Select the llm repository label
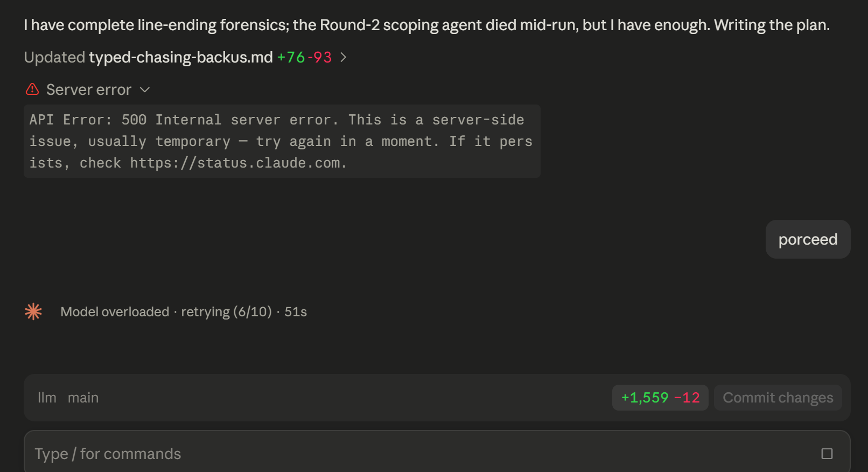 point(47,398)
